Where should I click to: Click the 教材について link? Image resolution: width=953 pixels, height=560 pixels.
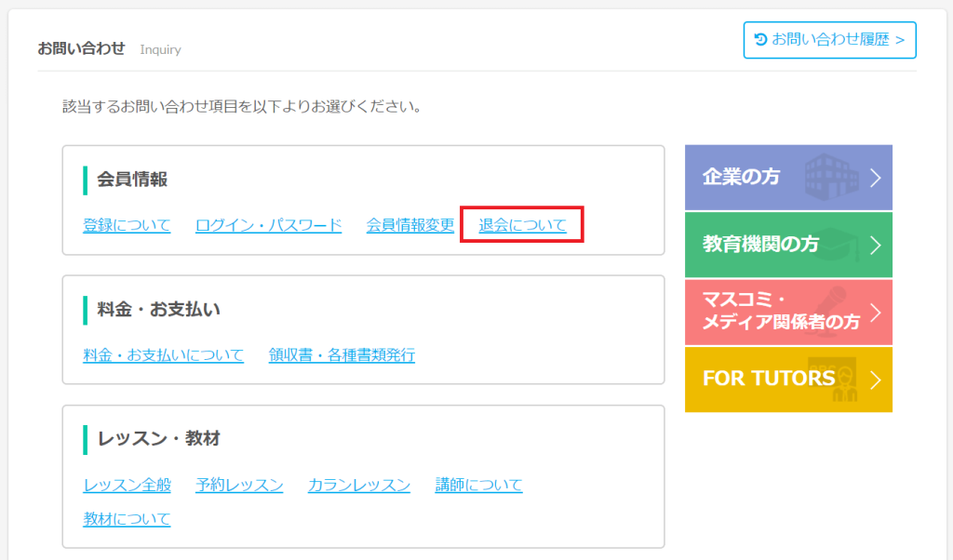coord(127,519)
